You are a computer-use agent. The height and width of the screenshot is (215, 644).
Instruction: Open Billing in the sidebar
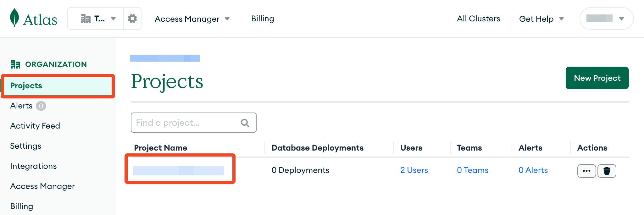(21, 207)
